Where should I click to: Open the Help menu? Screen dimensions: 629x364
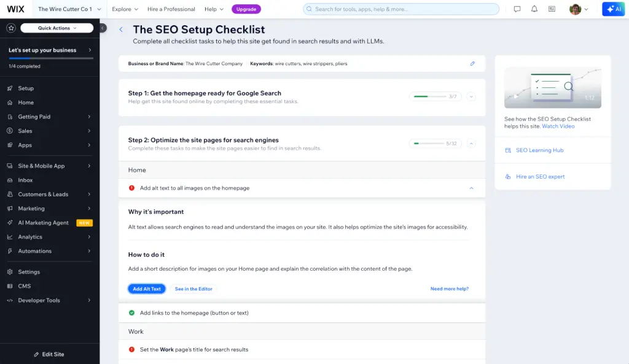coord(209,9)
